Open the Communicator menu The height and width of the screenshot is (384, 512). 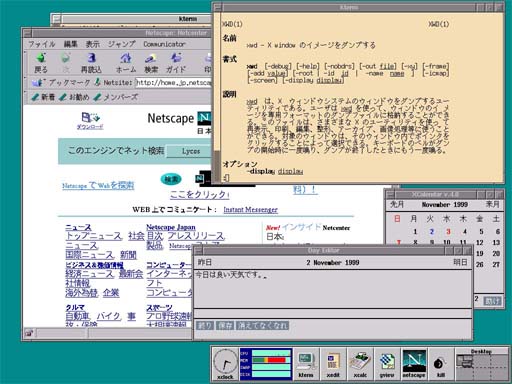pos(164,44)
